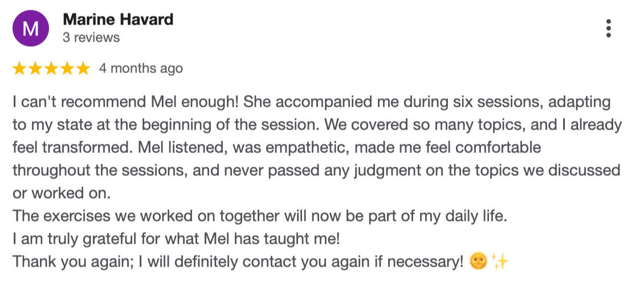Click the fifth and last rating star
Viewport: 644px width, 282px height.
coord(83,69)
